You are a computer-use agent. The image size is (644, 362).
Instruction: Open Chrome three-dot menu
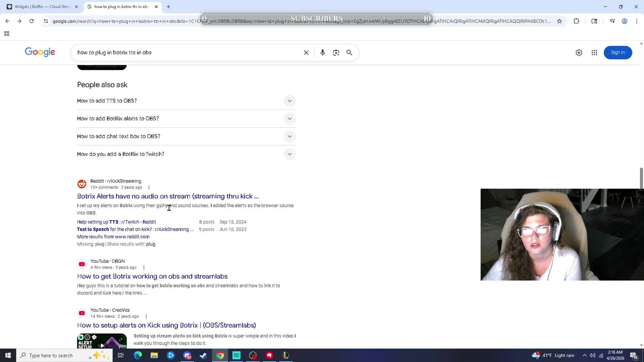(x=636, y=21)
